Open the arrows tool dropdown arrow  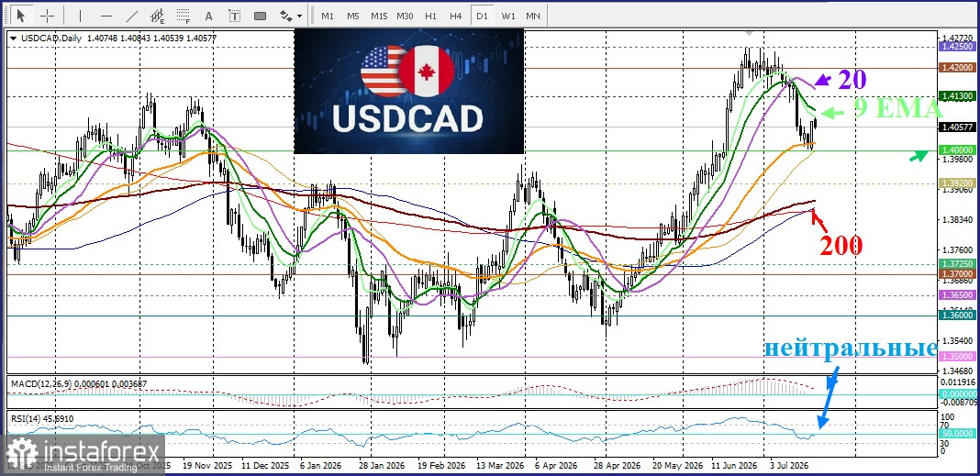(x=300, y=16)
